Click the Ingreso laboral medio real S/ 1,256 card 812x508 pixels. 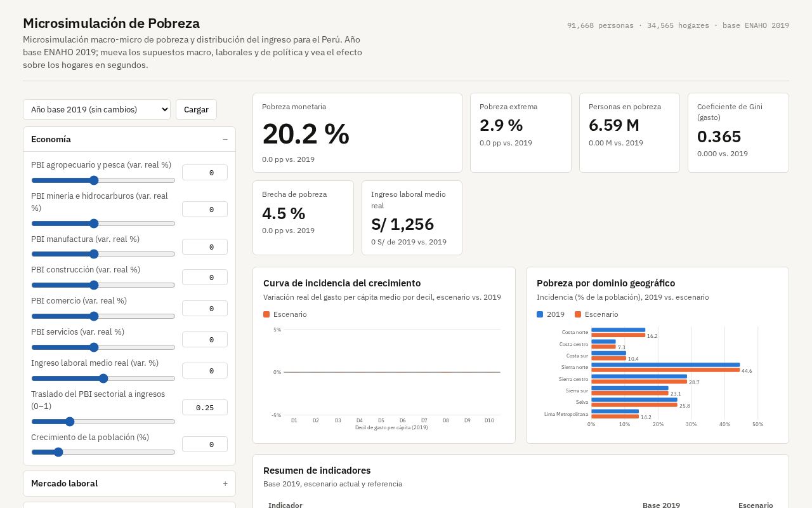[412, 218]
